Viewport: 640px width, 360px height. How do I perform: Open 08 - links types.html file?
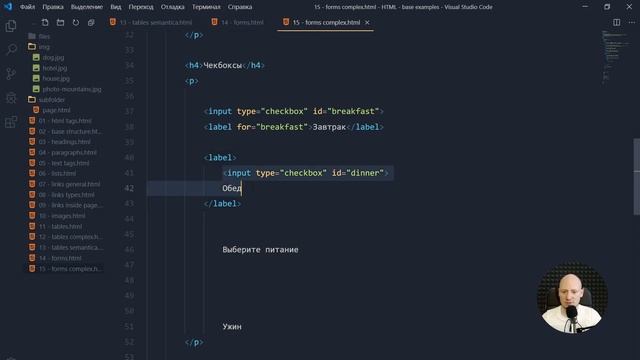(67, 195)
